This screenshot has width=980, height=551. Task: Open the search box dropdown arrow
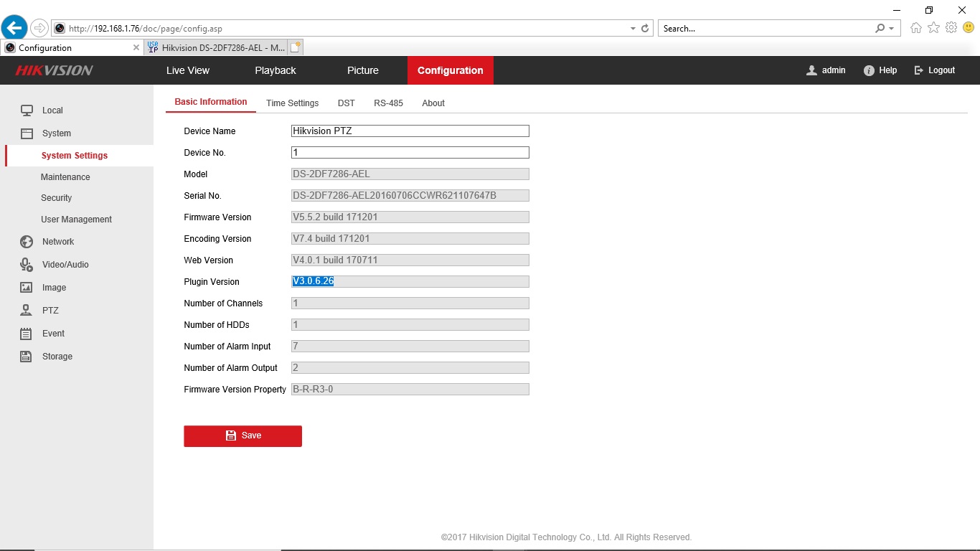click(x=890, y=28)
